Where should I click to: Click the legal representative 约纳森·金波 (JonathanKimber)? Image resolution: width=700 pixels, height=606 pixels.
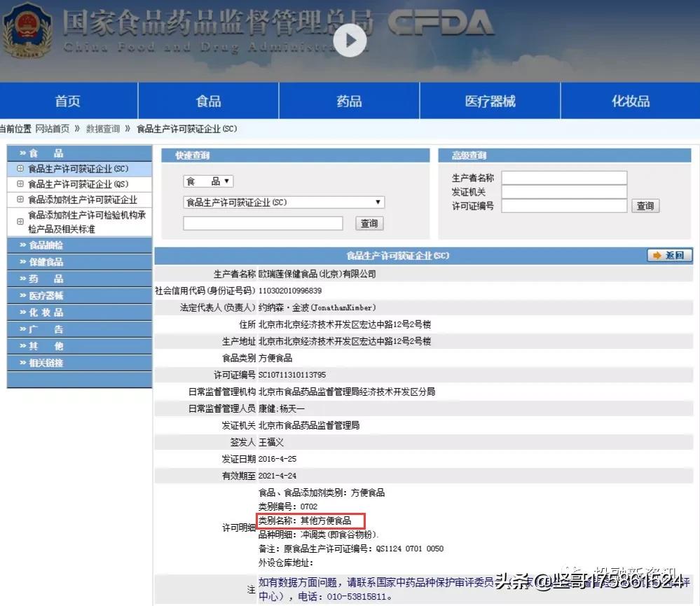pyautogui.click(x=317, y=308)
